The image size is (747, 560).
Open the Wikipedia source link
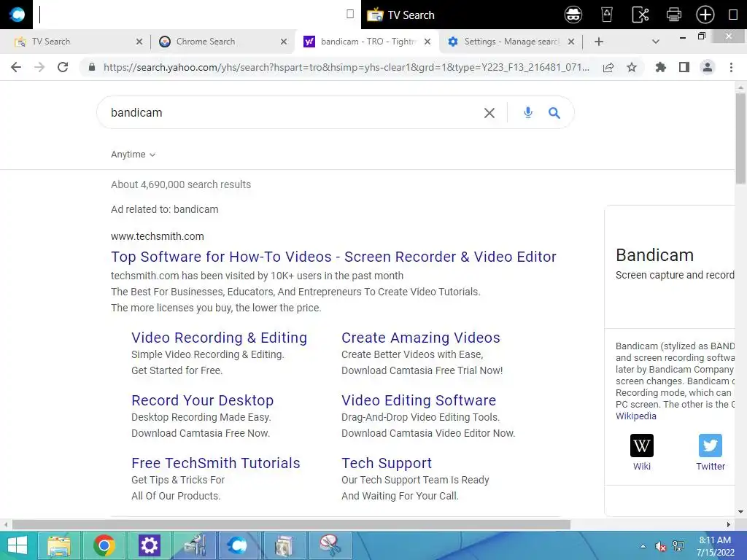[635, 416]
